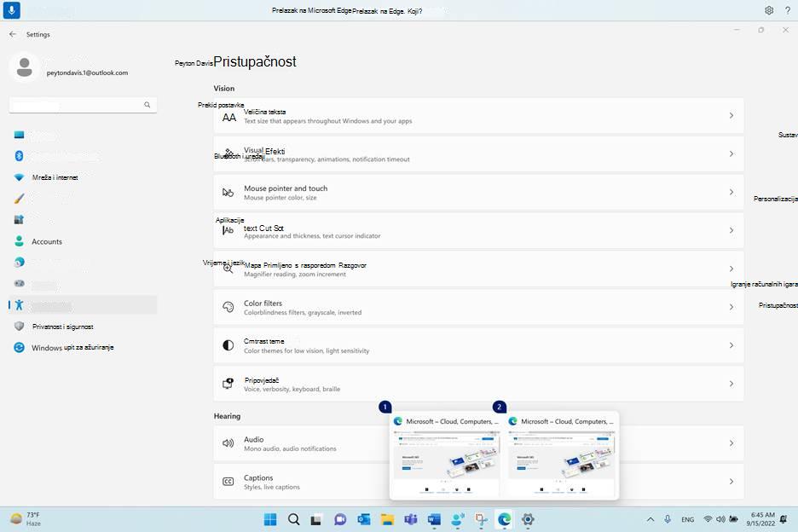Image resolution: width=798 pixels, height=532 pixels.
Task: Click the system tray microphone icon
Action: 668,519
